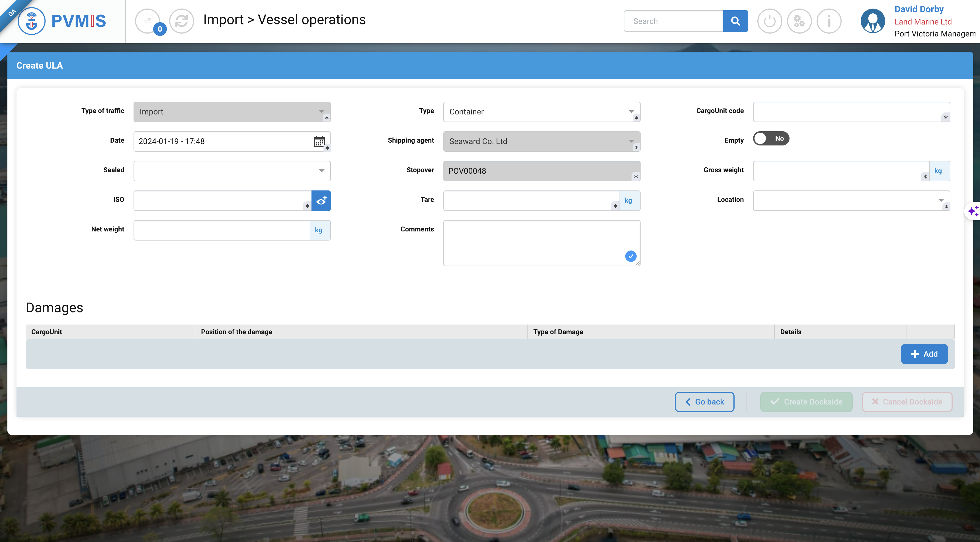This screenshot has width=980, height=542.
Task: Click the Add damage button
Action: 924,354
